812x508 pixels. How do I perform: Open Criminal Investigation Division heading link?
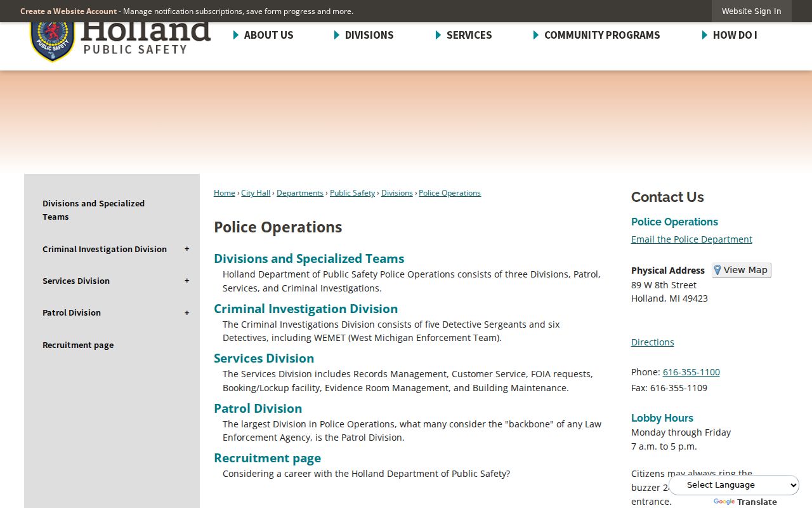pyautogui.click(x=306, y=309)
